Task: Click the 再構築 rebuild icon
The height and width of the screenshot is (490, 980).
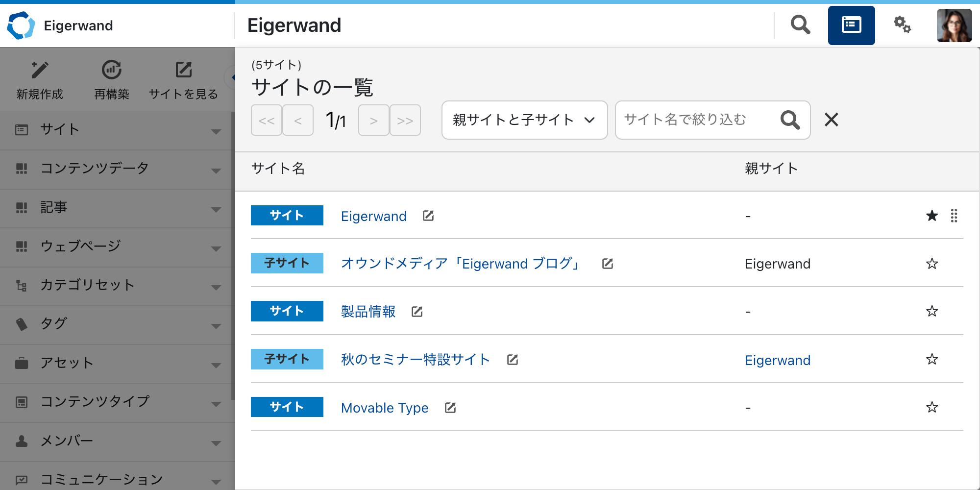Action: coord(112,70)
